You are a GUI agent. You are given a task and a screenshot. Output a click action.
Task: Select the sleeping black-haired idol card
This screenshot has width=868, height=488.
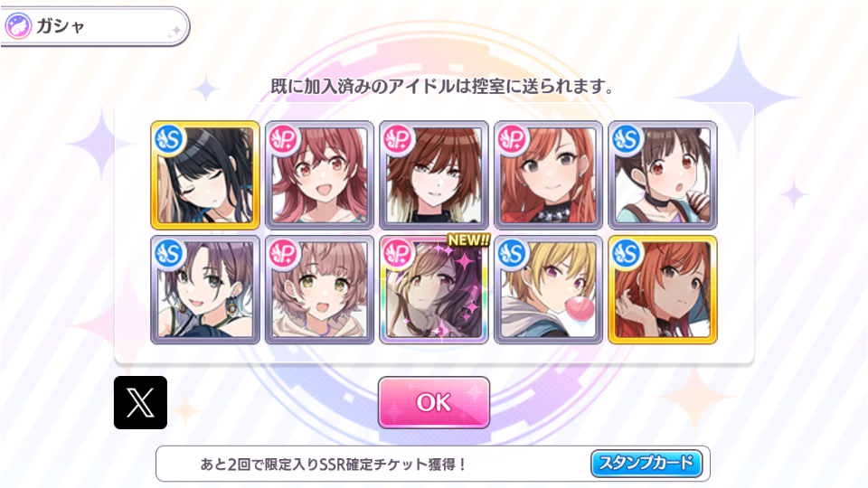tap(205, 174)
